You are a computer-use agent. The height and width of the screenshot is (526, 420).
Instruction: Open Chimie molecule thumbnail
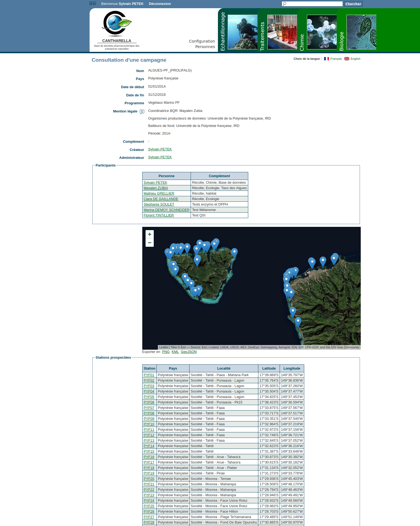tap(322, 32)
